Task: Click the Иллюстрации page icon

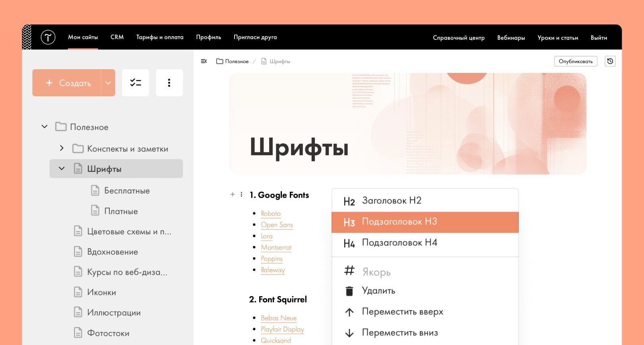Action: point(78,312)
